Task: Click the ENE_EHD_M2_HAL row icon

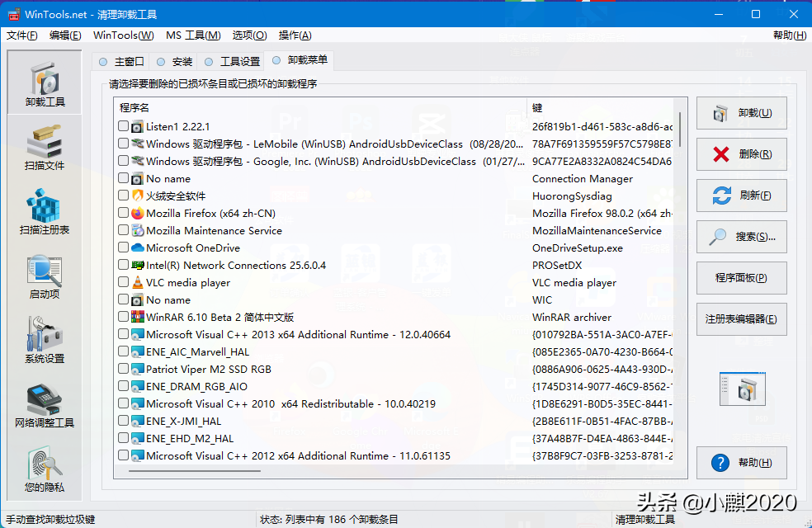Action: pos(137,438)
